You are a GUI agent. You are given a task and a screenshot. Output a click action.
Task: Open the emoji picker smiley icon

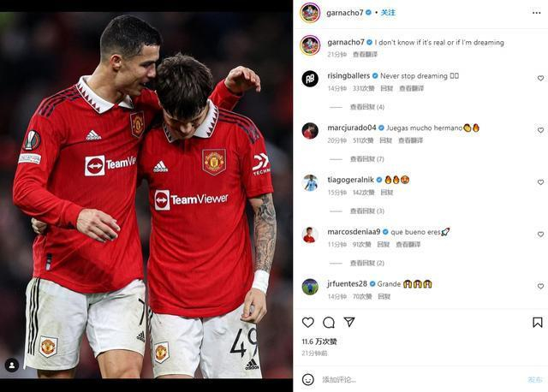pos(308,379)
